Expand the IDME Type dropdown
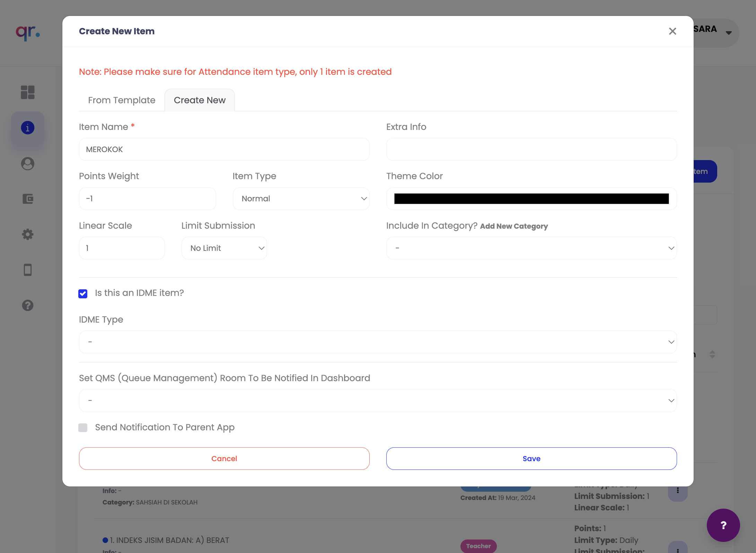 click(378, 342)
